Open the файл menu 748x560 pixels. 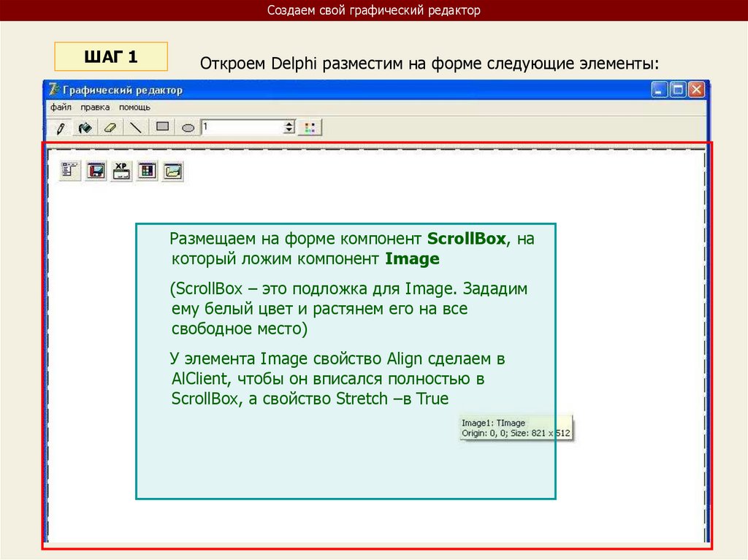pos(61,107)
